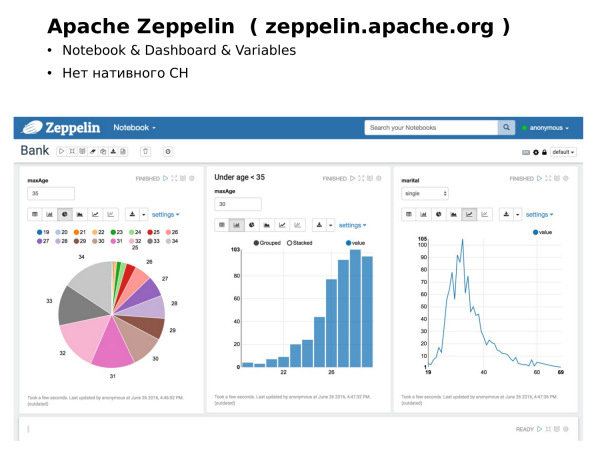This screenshot has width=600, height=450.
Task: Click the trash icon beside Bank title
Action: click(x=145, y=151)
